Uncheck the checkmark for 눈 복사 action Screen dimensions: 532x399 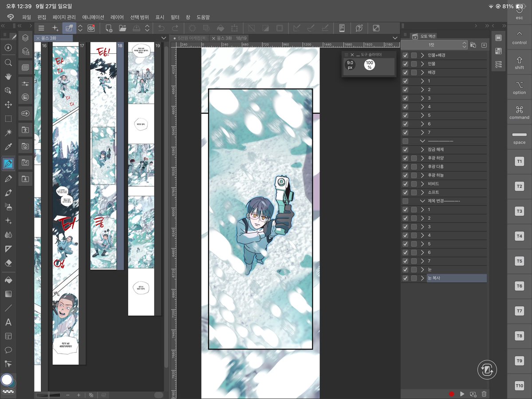pyautogui.click(x=405, y=278)
